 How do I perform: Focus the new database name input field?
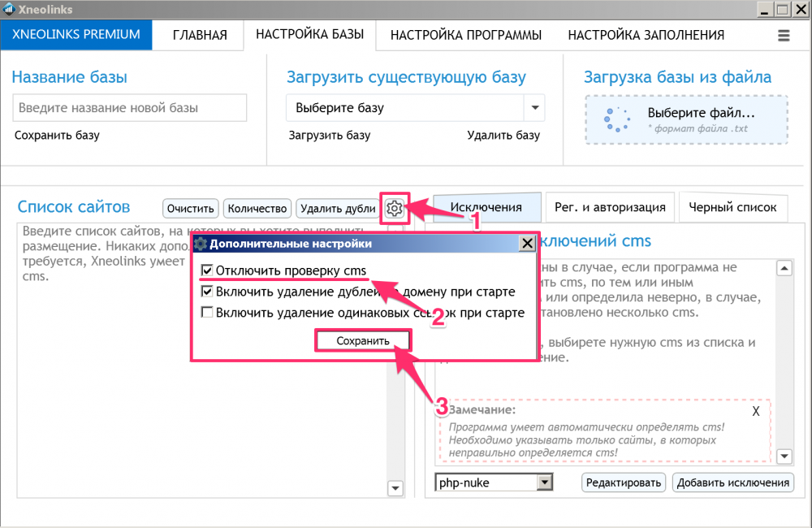[129, 108]
